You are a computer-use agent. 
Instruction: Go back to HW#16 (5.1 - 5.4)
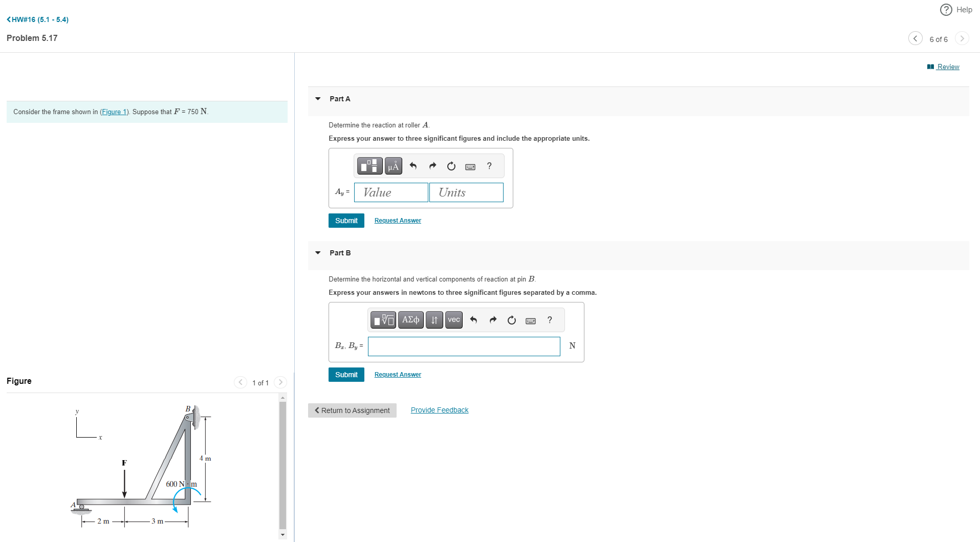click(37, 19)
